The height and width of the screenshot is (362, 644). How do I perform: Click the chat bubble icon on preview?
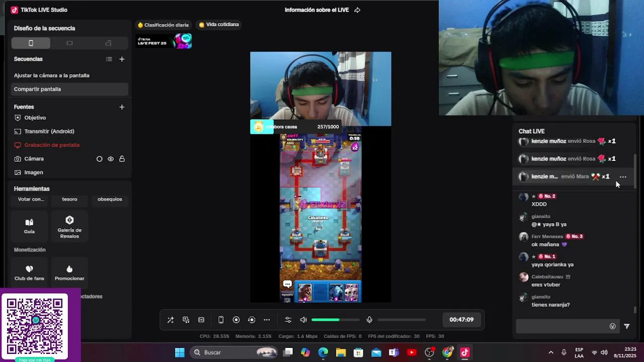[x=287, y=284]
